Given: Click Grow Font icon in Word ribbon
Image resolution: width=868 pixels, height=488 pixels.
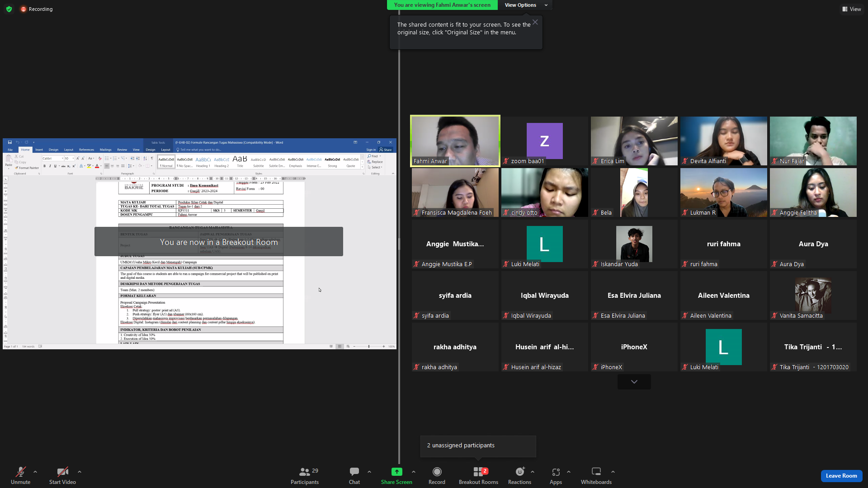Looking at the screenshot, I should click(78, 159).
